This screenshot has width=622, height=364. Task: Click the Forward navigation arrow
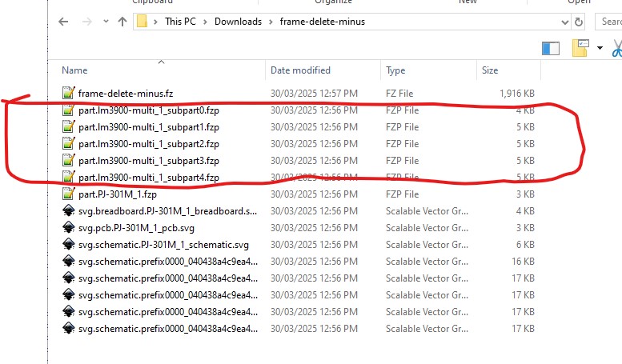86,22
